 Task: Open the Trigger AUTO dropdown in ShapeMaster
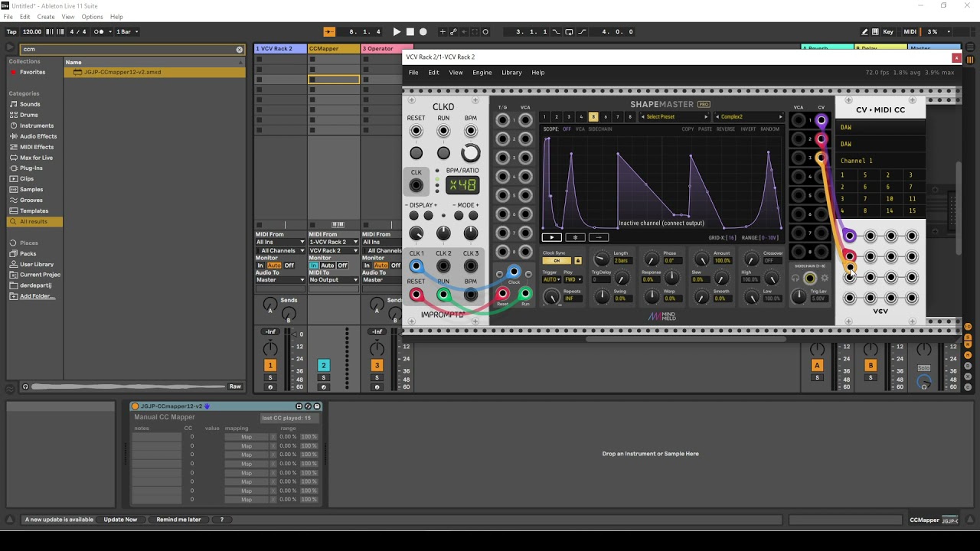click(551, 279)
